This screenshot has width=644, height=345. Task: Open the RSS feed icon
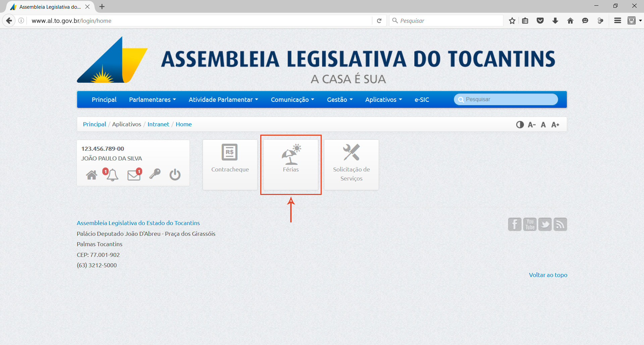(x=560, y=224)
